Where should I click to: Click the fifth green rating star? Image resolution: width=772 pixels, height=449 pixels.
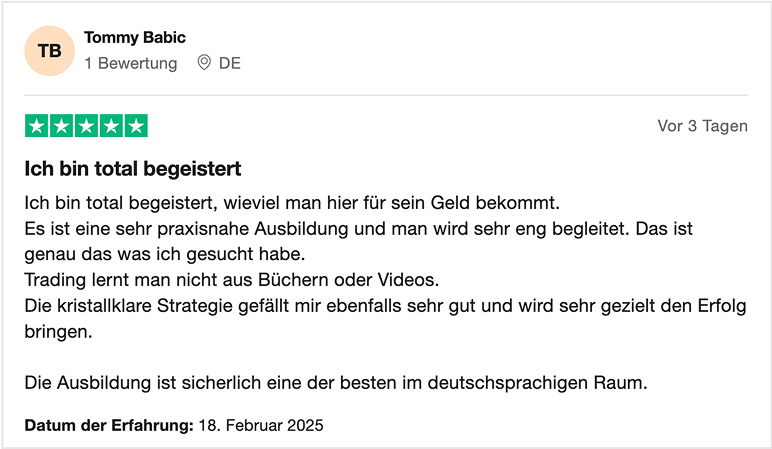[136, 126]
